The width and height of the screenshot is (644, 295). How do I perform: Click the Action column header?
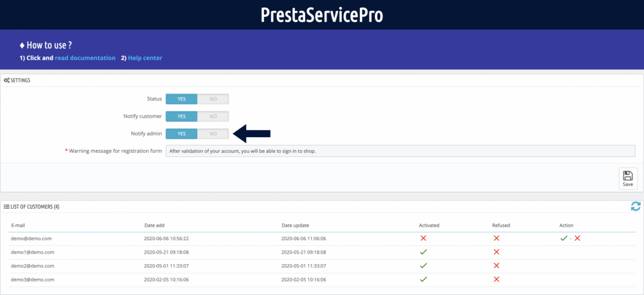[566, 225]
